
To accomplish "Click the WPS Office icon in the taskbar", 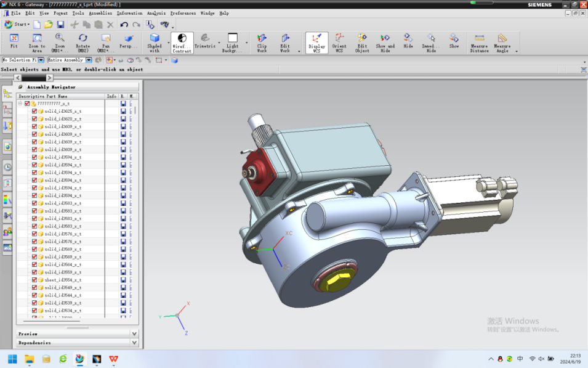I will [114, 359].
